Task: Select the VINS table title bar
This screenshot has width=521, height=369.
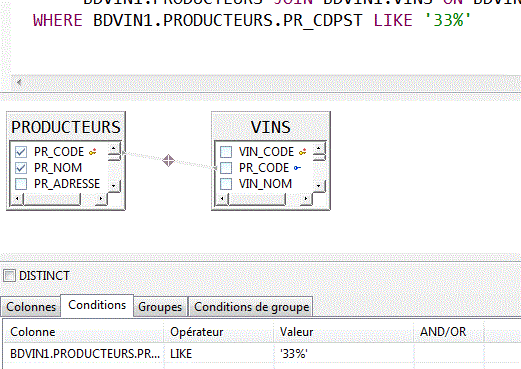Action: [271, 127]
